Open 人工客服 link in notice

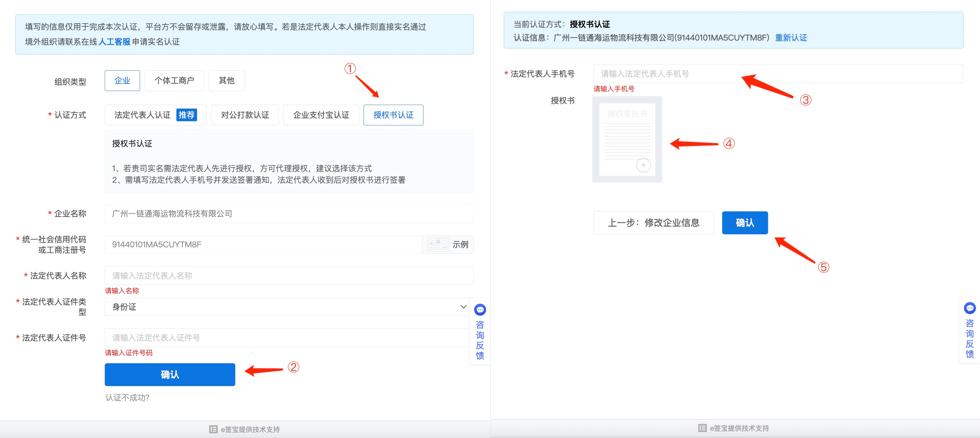point(114,42)
